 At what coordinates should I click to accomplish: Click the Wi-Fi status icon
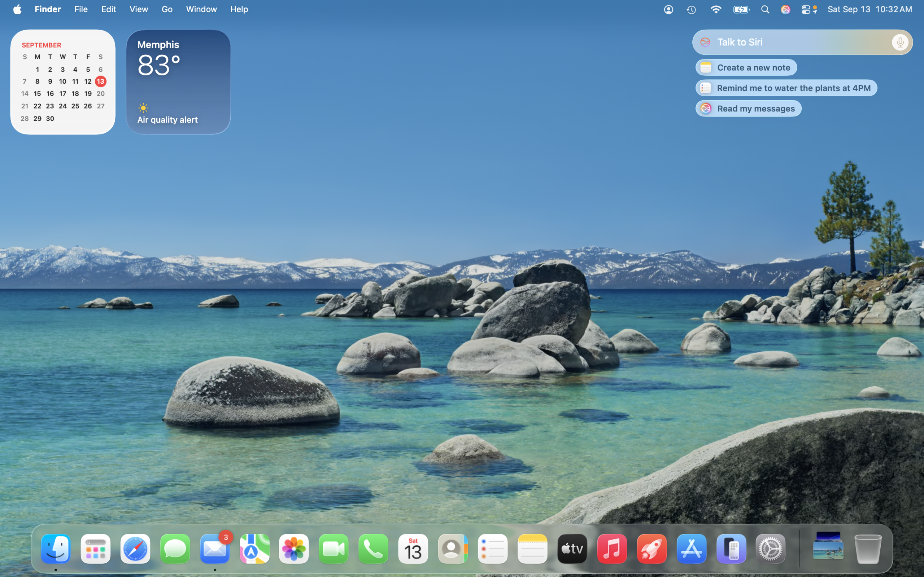716,9
